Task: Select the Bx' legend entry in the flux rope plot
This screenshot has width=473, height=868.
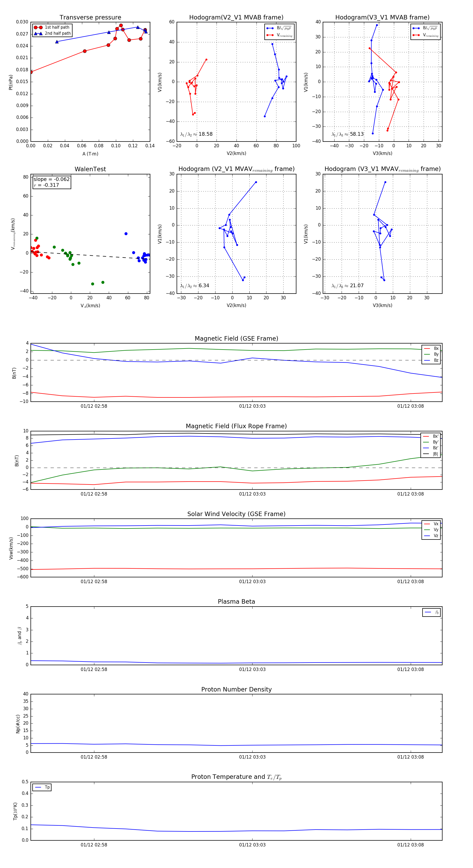Action: pyautogui.click(x=431, y=436)
